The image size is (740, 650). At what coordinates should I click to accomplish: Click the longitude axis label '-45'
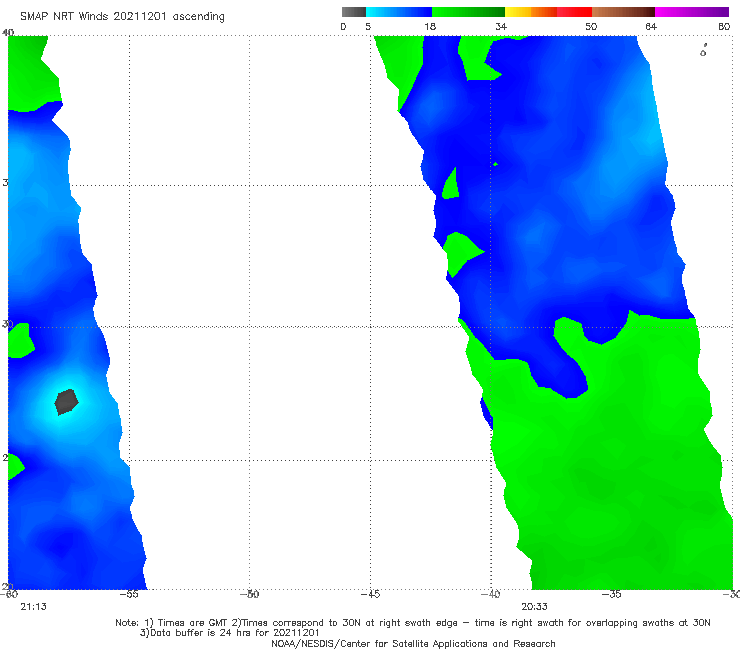point(370,594)
